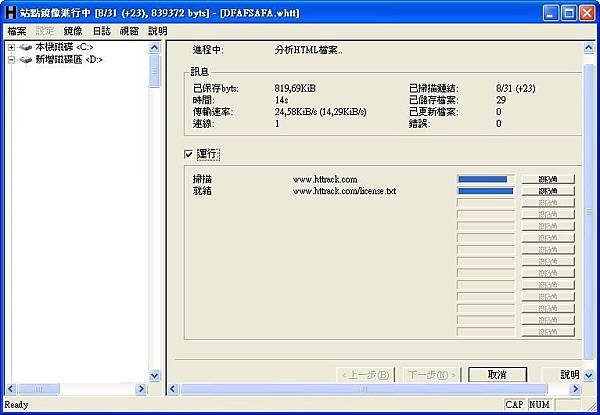Click the local disk C: drive icon
The image size is (600, 415).
[26, 47]
